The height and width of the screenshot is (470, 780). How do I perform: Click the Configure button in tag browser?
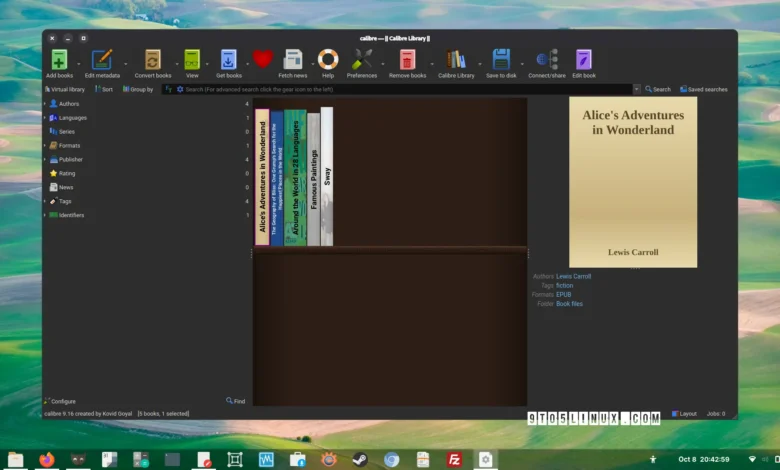pyautogui.click(x=60, y=401)
